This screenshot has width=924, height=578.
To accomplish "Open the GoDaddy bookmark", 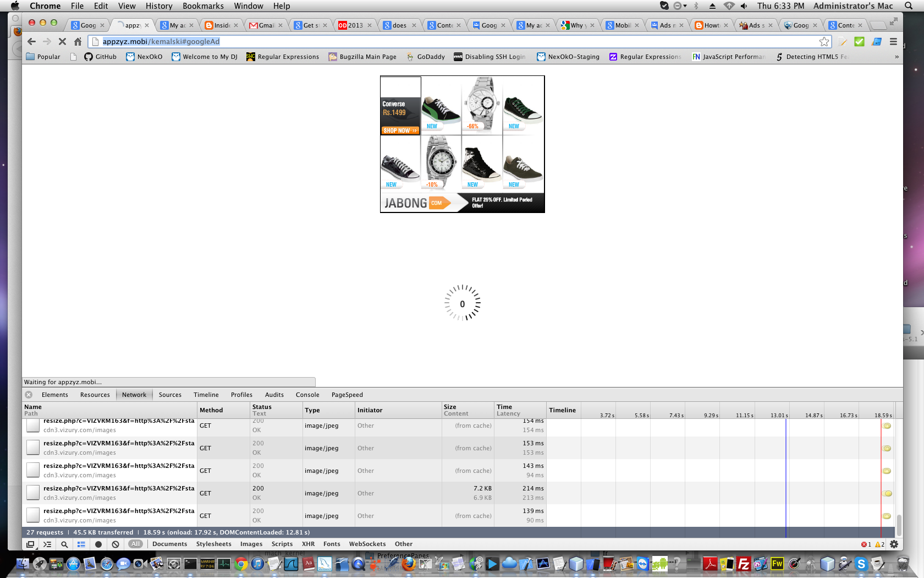I will click(x=425, y=57).
